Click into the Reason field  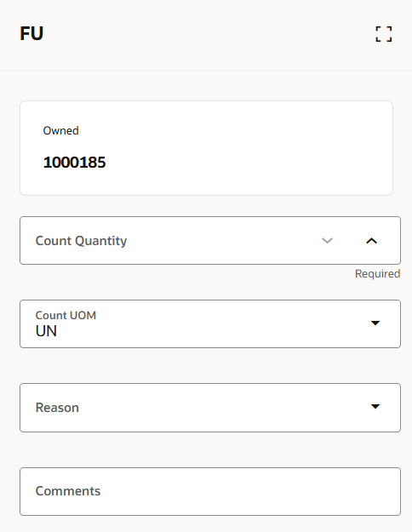(210, 408)
